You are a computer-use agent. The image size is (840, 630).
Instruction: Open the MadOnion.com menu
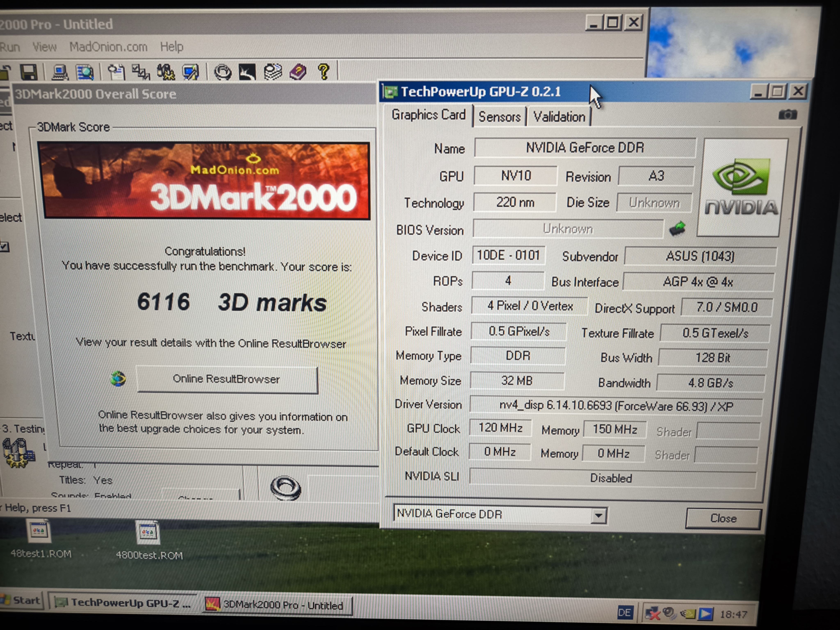[108, 47]
